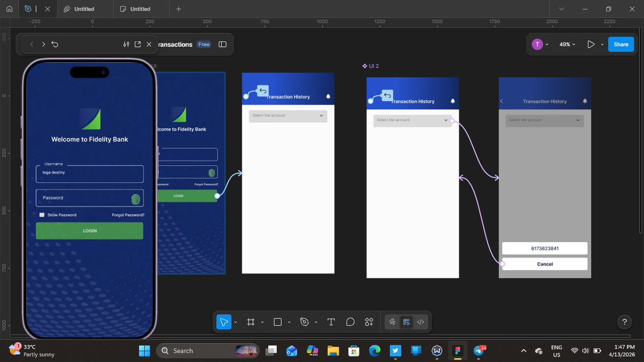Go to the Figma home icon
This screenshot has width=644, height=362.
9,9
